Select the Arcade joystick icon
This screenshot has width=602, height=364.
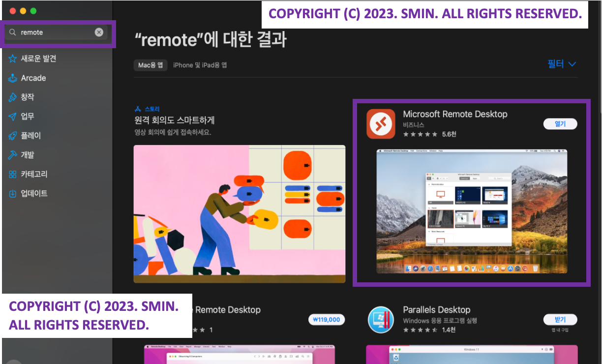[x=13, y=78]
